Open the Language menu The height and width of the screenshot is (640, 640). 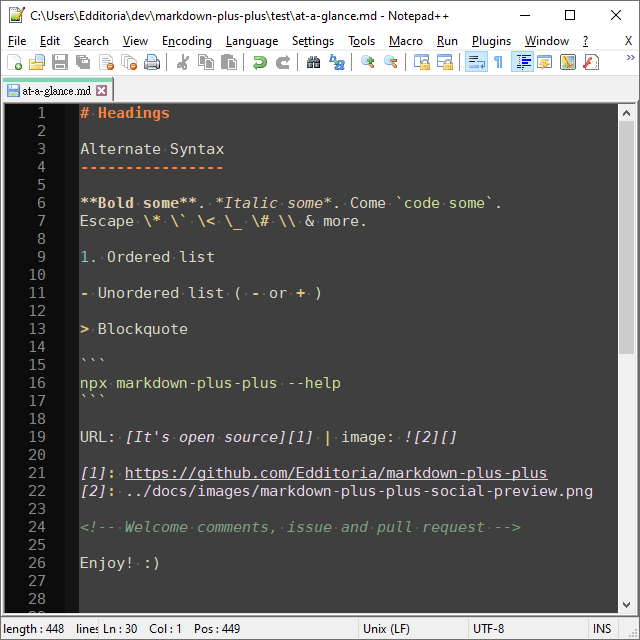(252, 41)
